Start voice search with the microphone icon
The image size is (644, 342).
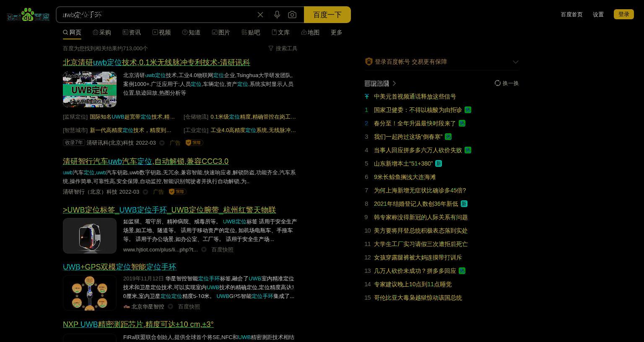[x=277, y=15]
